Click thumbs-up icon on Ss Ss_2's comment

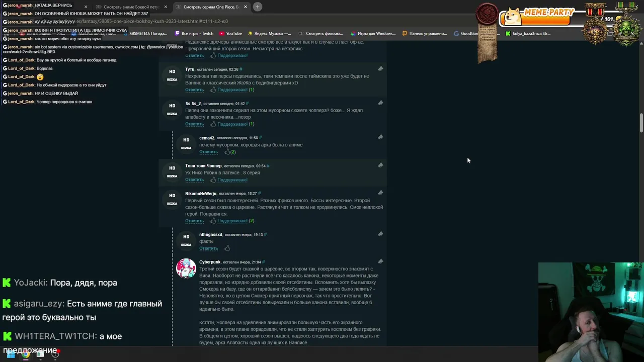click(213, 124)
